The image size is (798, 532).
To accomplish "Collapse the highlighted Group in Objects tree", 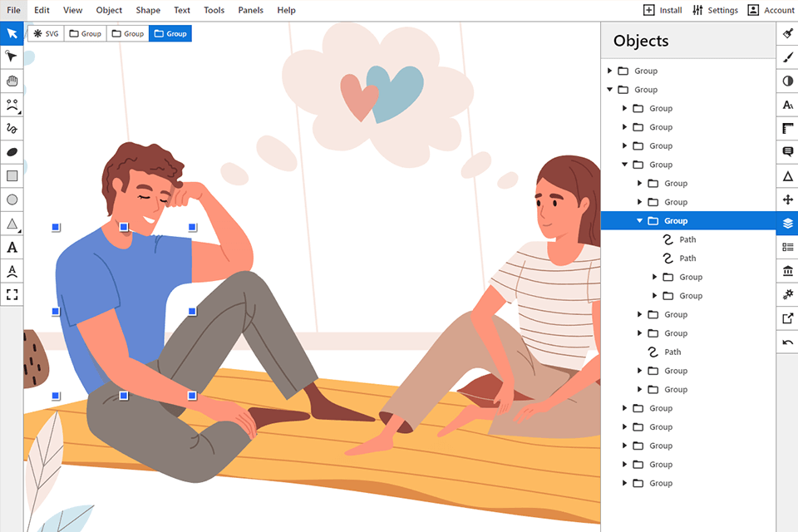I will 640,220.
